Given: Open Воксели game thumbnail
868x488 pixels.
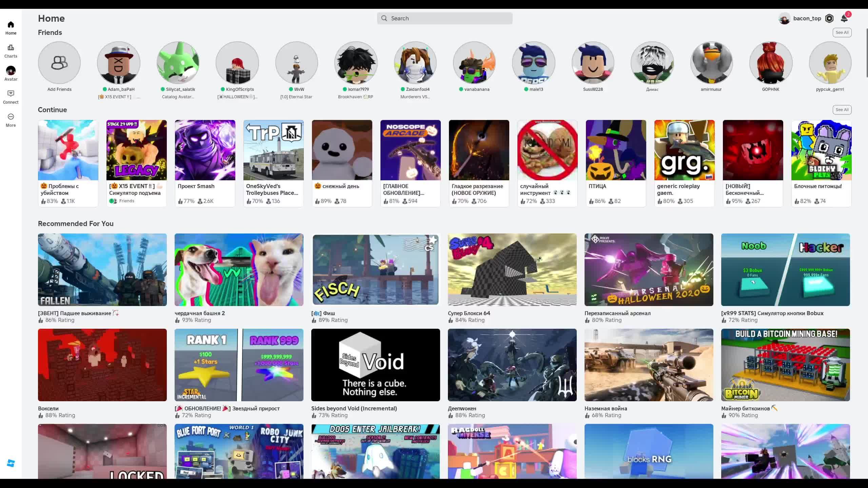Looking at the screenshot, I should point(102,365).
